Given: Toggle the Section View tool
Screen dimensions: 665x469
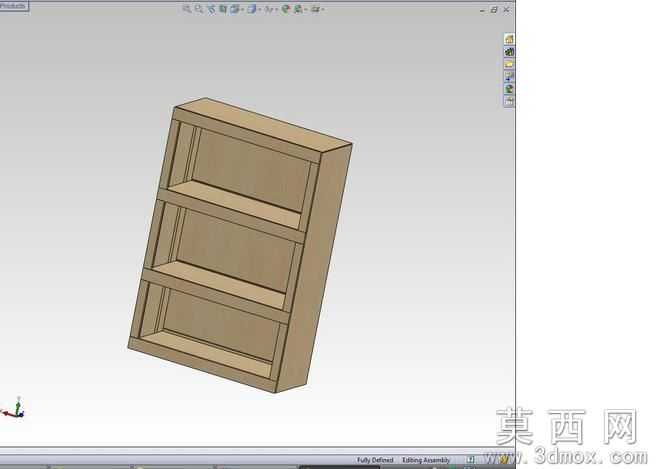Looking at the screenshot, I should point(223,9).
